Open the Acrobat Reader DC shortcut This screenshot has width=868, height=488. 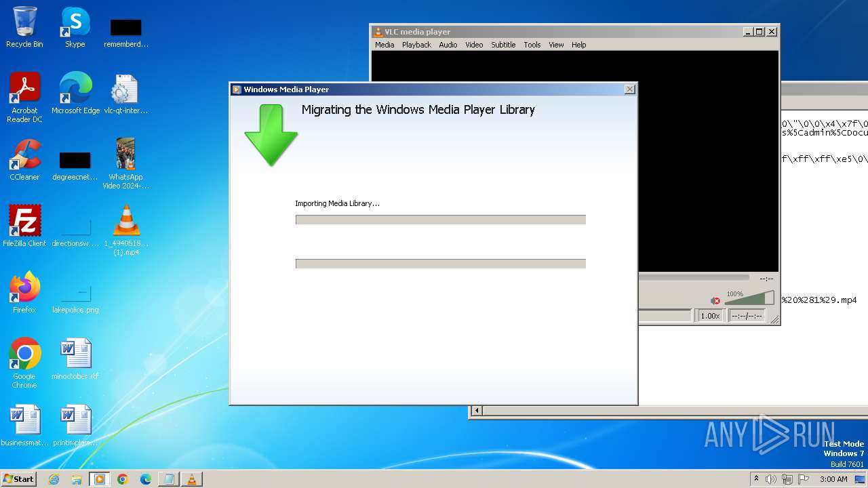click(x=24, y=98)
